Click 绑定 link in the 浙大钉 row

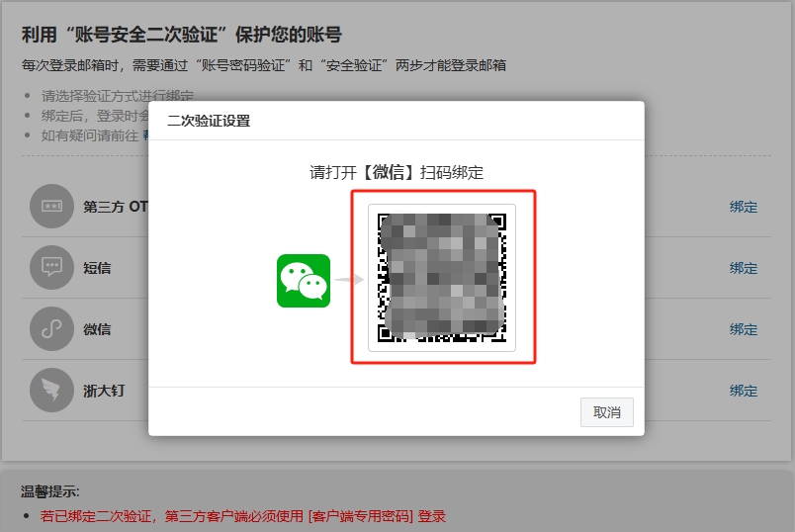point(743,391)
